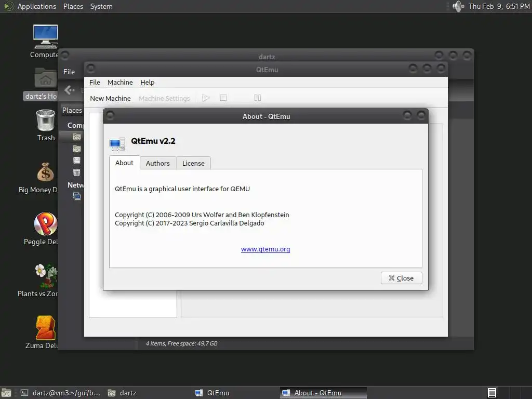Click the date and time clock
Screen dimensions: 532x399
coord(499,6)
